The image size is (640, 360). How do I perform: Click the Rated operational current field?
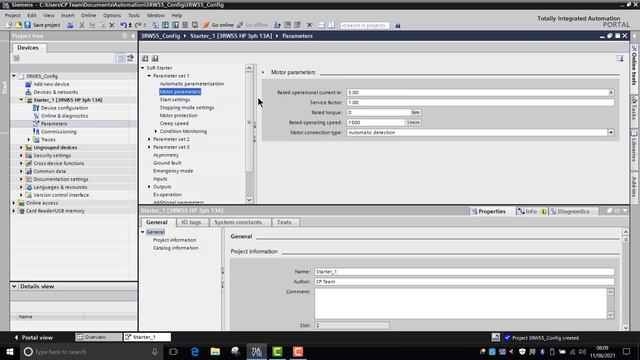[477, 93]
